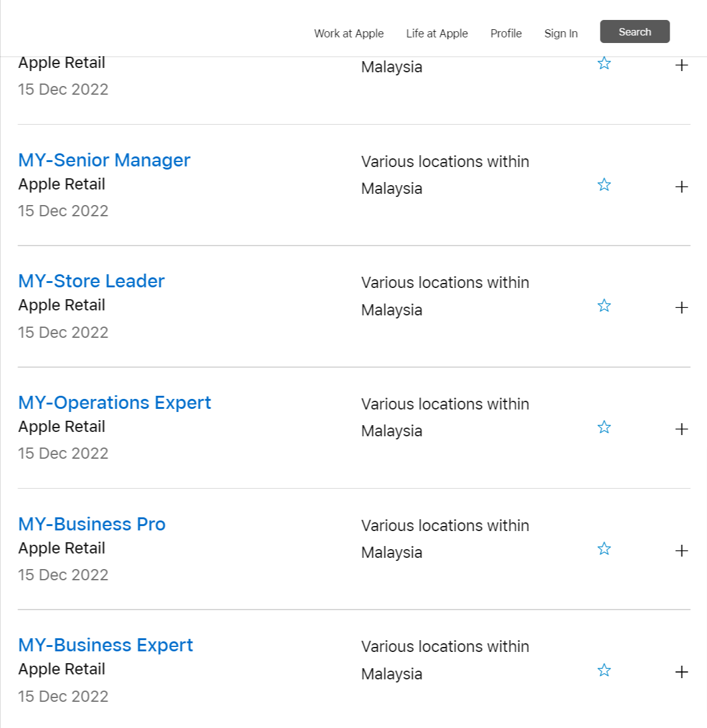Open the Profile page
This screenshot has width=707, height=728.
pos(506,34)
